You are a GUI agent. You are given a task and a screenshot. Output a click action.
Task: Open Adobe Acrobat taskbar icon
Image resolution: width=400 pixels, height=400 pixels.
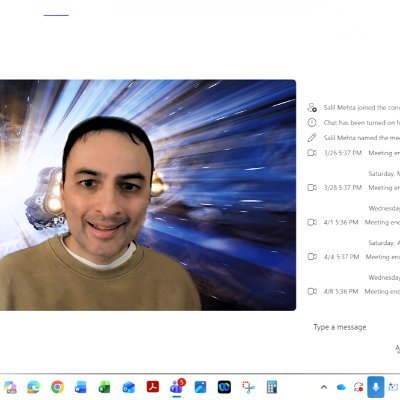pos(152,387)
